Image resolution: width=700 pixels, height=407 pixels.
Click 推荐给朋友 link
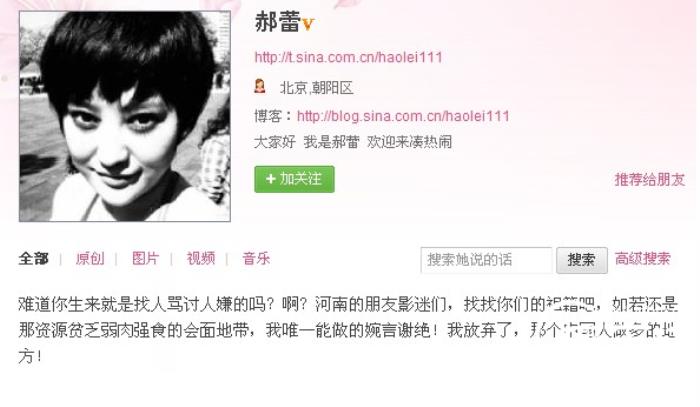(649, 179)
